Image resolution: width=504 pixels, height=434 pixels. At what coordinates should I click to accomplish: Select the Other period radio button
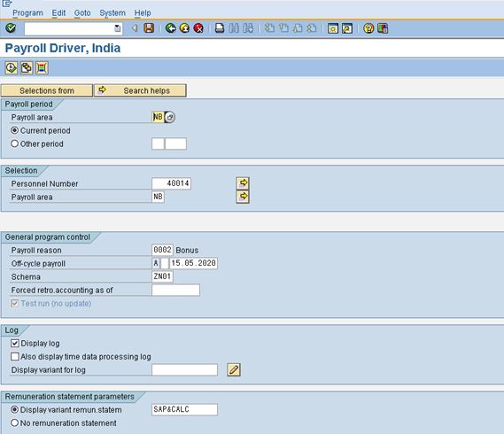click(x=14, y=143)
